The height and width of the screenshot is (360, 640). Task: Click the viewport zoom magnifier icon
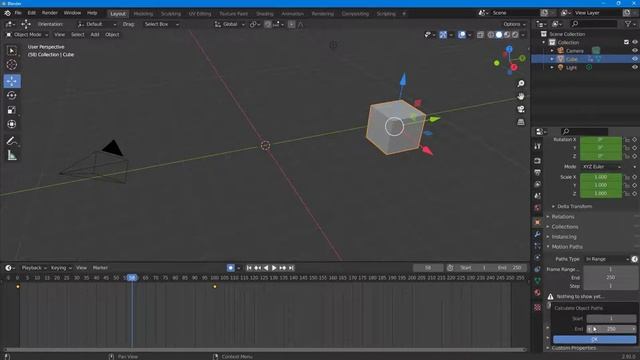click(521, 84)
